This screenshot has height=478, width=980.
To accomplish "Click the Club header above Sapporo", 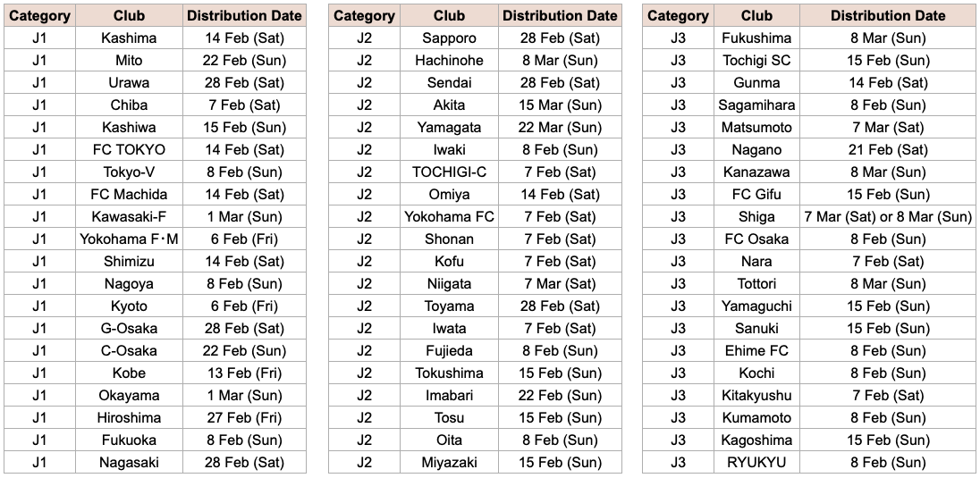I will 449,16.
